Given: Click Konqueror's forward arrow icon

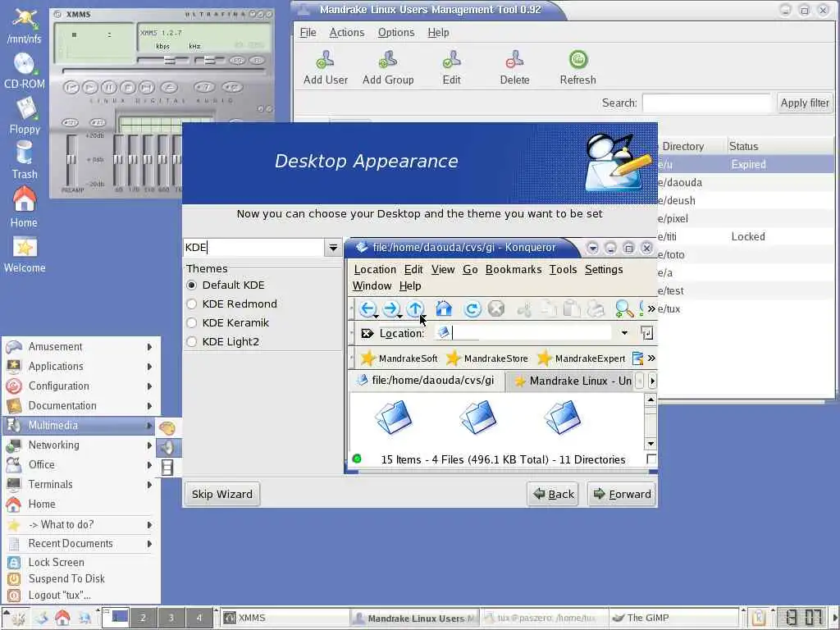Looking at the screenshot, I should point(391,308).
